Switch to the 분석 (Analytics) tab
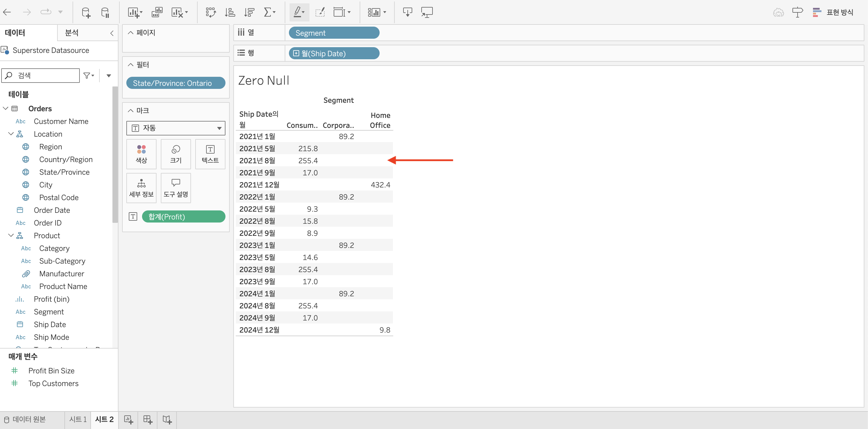 [x=72, y=33]
